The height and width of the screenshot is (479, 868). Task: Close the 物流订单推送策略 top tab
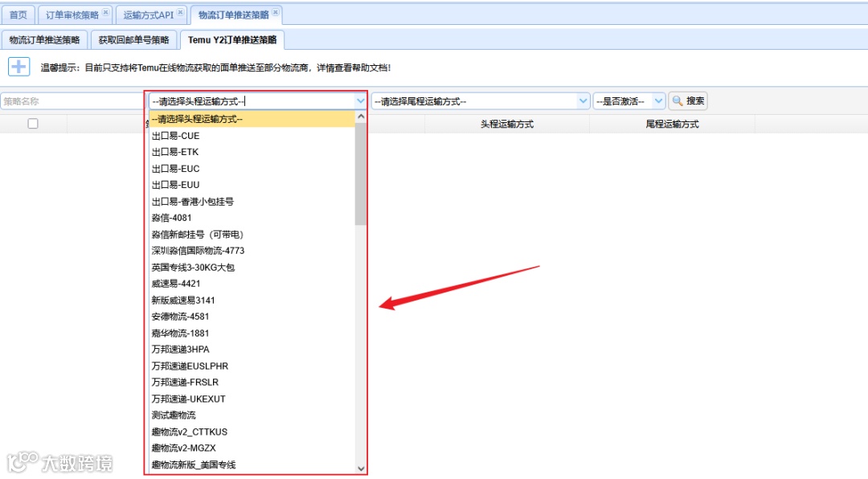pyautogui.click(x=276, y=12)
